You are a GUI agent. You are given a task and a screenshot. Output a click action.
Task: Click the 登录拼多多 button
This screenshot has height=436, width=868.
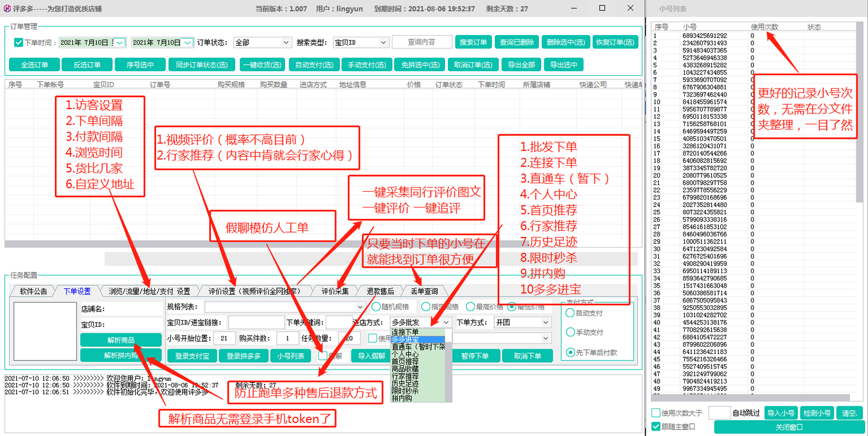[x=244, y=356]
